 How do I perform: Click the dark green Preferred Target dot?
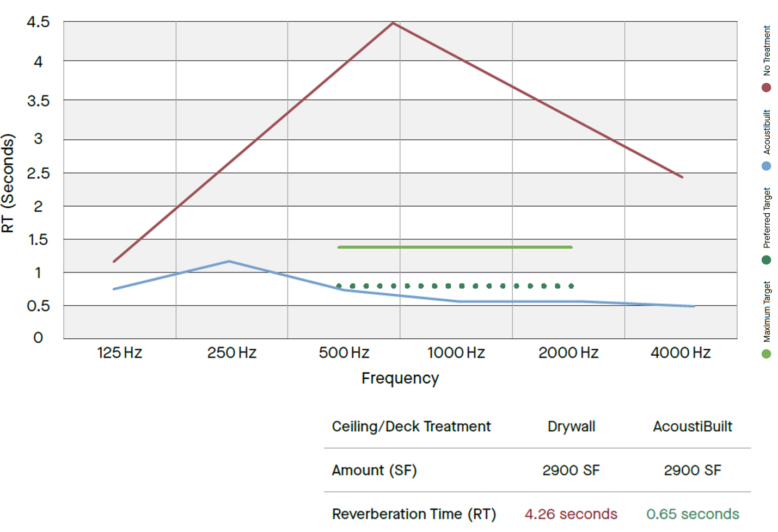766,260
